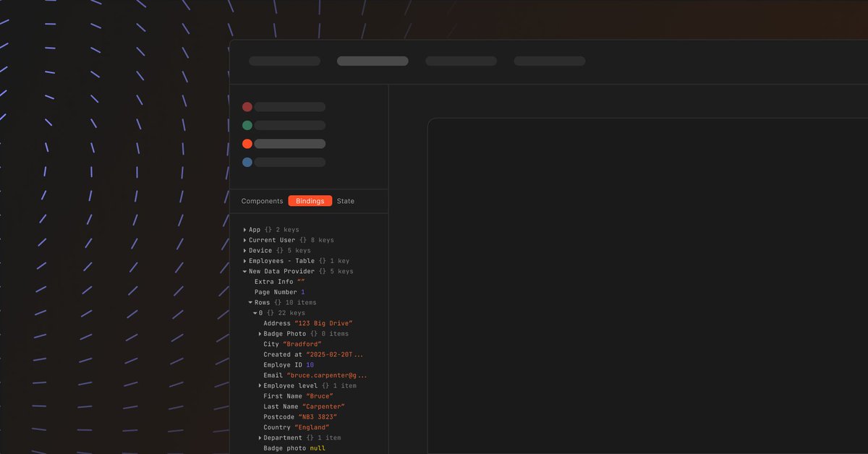Expand the Badge Photo entry
The image size is (868, 454).
[260, 333]
